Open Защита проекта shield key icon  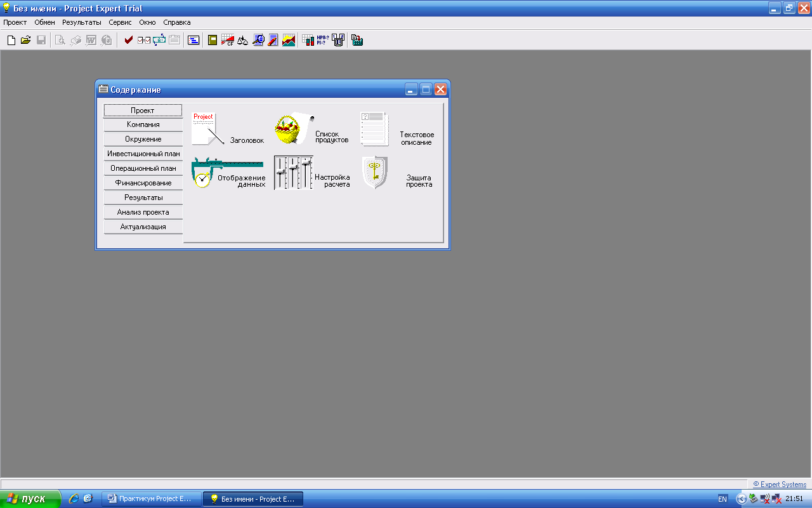398,173
